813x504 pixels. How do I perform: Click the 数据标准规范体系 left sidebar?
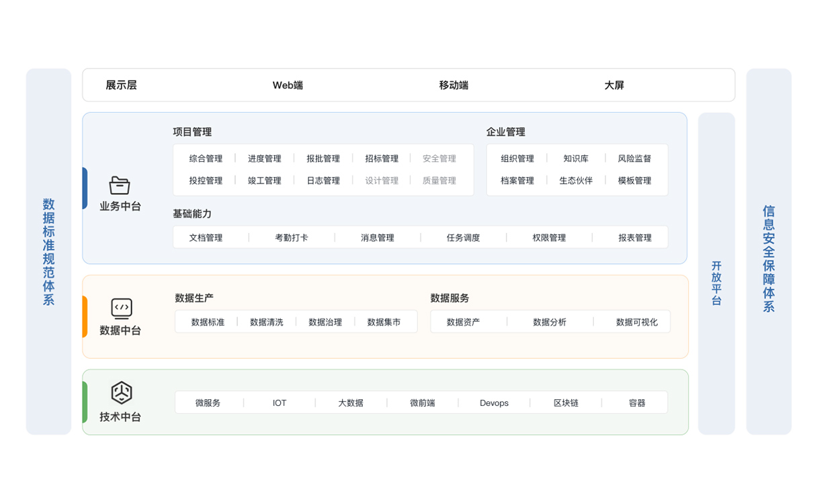48,251
